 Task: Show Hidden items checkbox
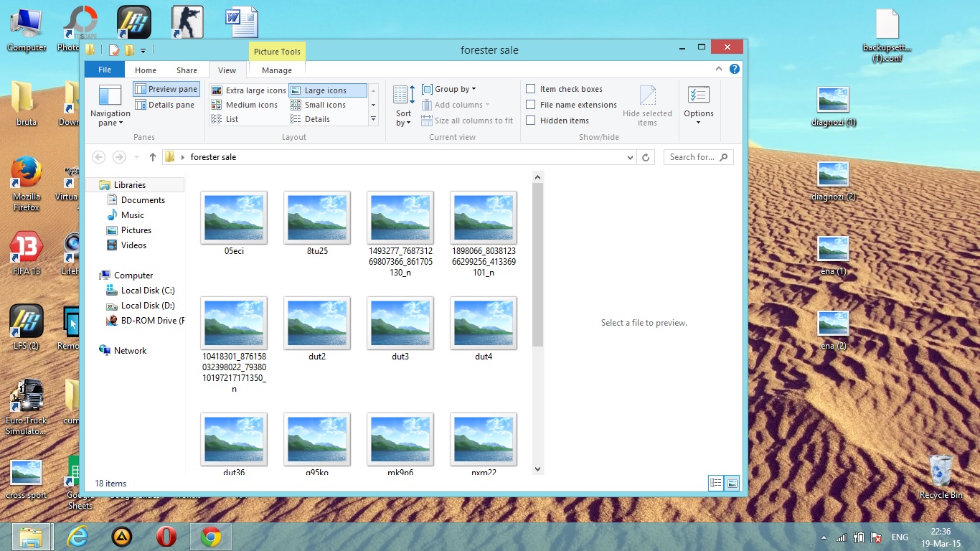click(x=531, y=121)
